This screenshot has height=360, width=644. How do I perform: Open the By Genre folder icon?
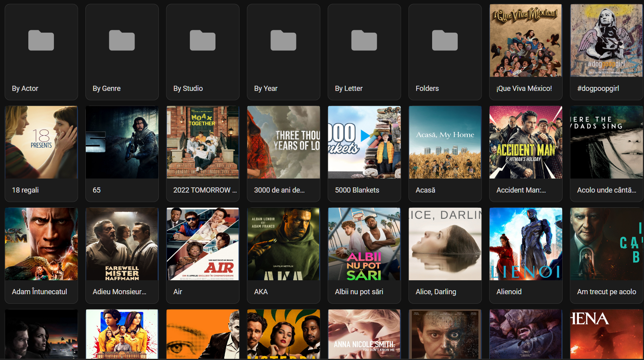122,40
